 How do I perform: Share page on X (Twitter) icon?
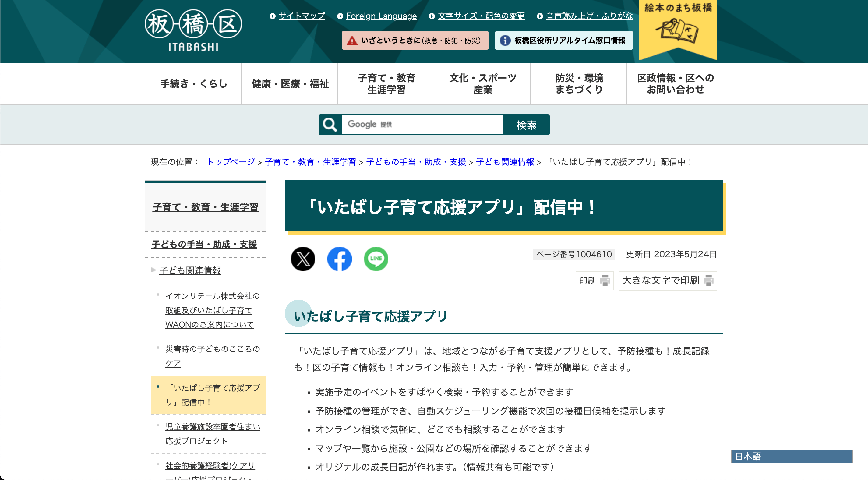303,259
